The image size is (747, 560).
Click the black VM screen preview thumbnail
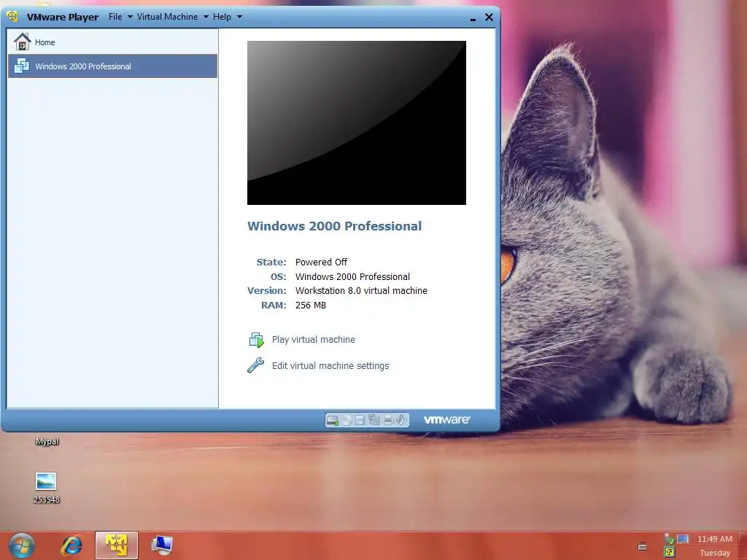click(356, 122)
